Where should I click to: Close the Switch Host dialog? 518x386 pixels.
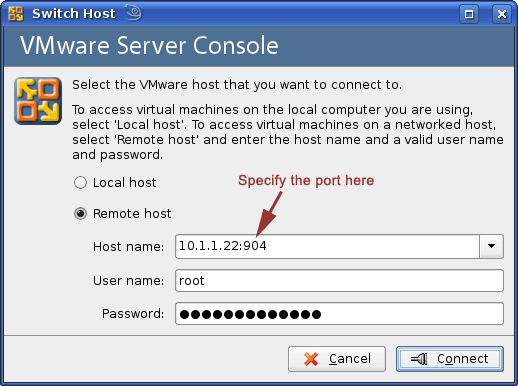coord(502,14)
